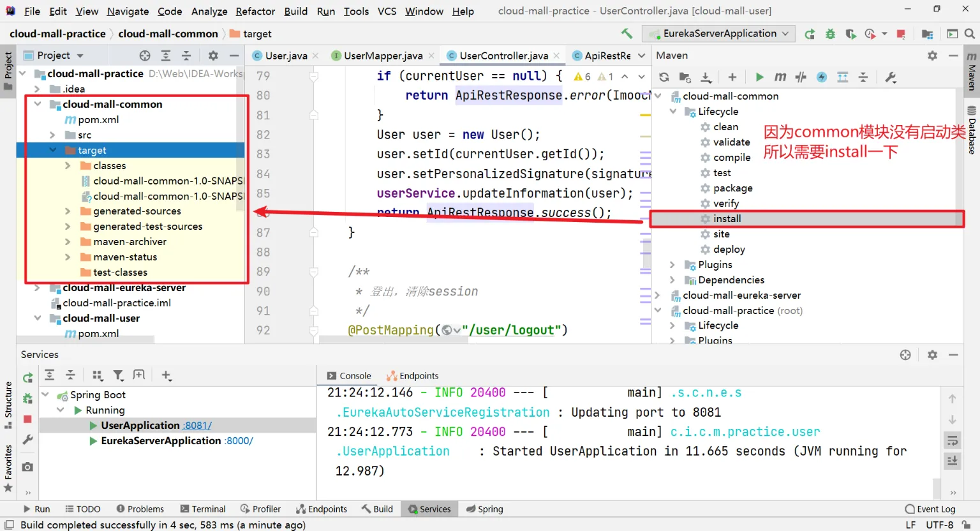The height and width of the screenshot is (531, 980).
Task: Run the Maven build with green play icon
Action: tap(759, 77)
